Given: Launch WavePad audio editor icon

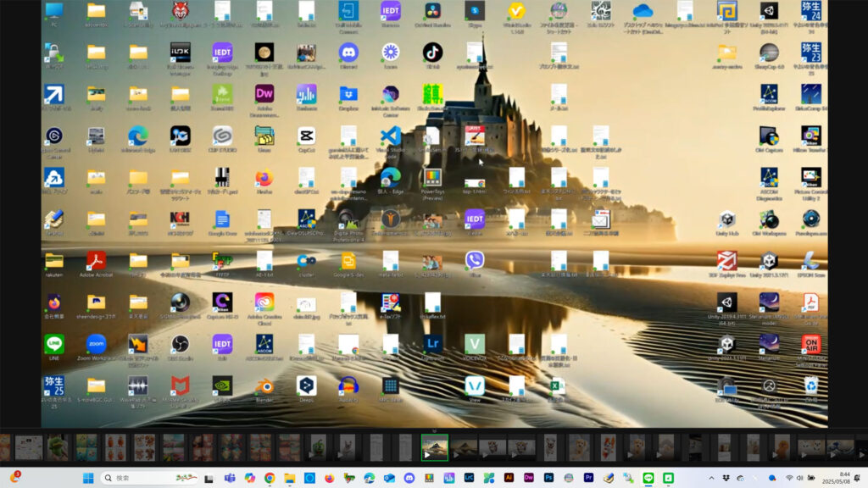Looking at the screenshot, I should [x=138, y=386].
